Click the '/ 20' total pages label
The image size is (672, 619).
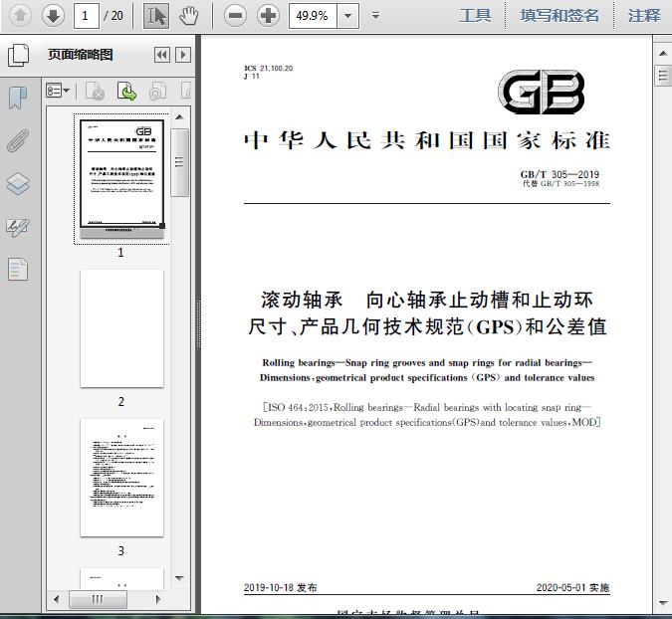tap(113, 16)
